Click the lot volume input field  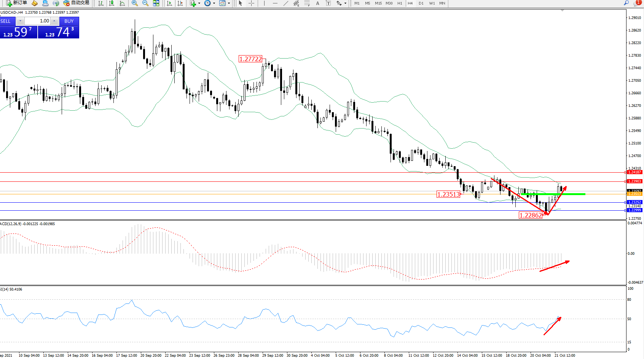[38, 21]
